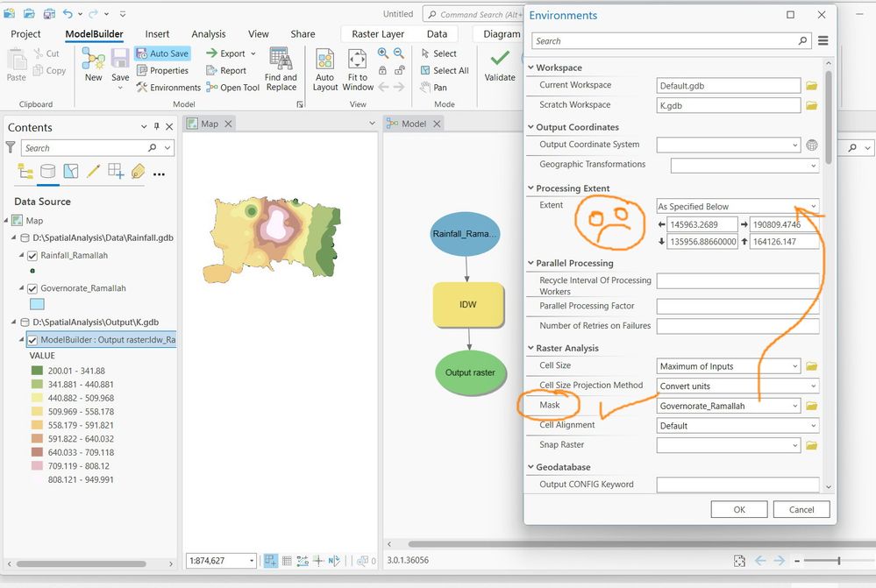Open Environments from the ribbon

(168, 88)
